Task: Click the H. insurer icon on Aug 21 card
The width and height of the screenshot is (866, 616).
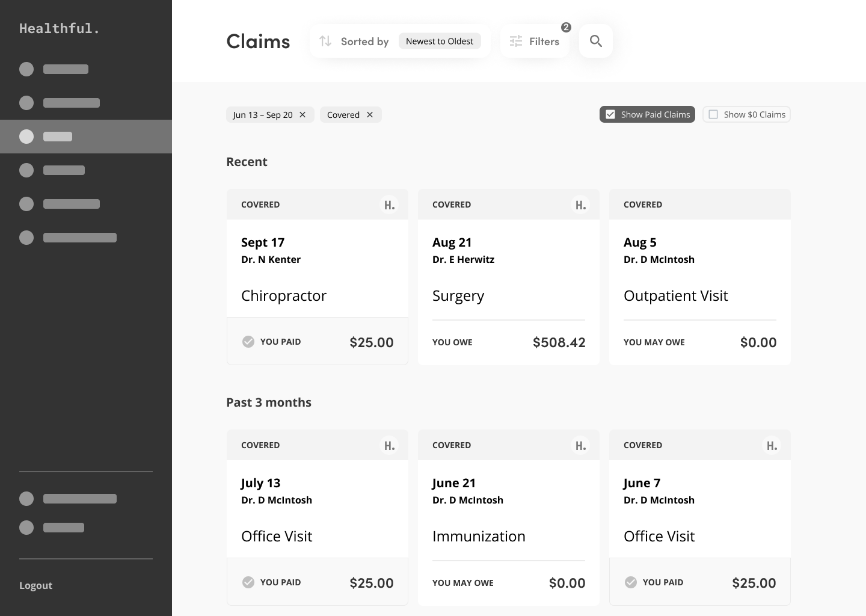Action: pyautogui.click(x=581, y=205)
